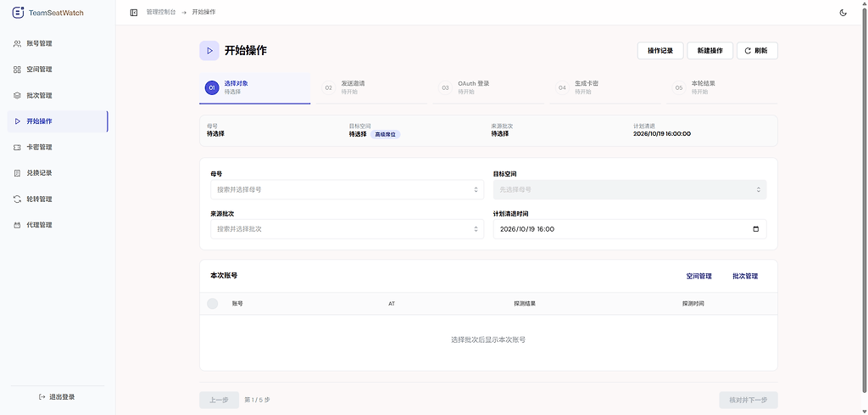Click the 批次管理 layers icon
This screenshot has width=868, height=415.
(x=17, y=96)
